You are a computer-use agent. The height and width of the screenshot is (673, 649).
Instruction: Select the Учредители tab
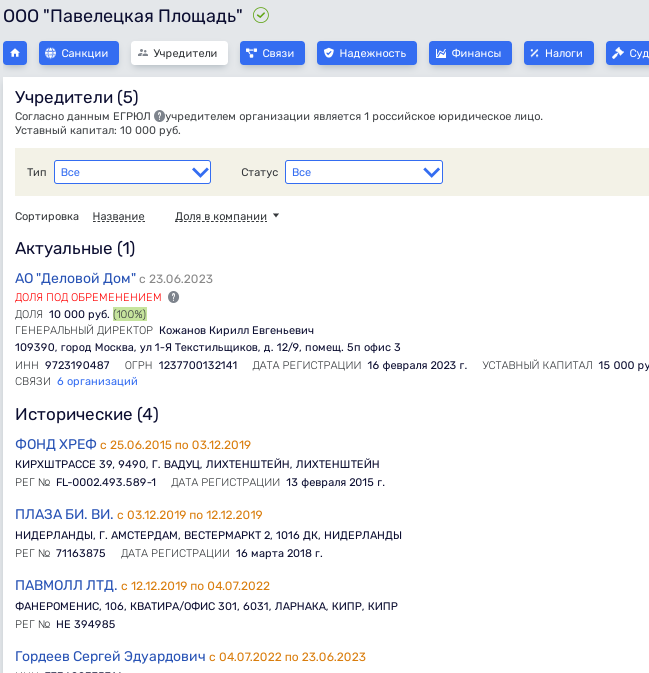coord(179,53)
